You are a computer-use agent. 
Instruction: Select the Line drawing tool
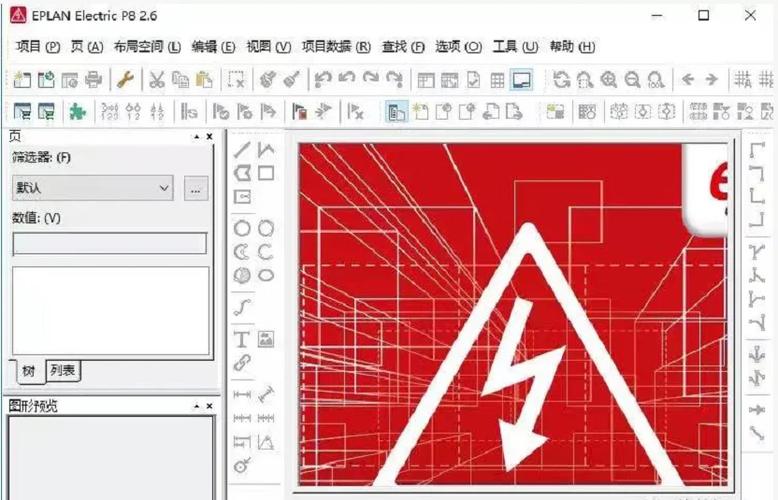pyautogui.click(x=242, y=149)
